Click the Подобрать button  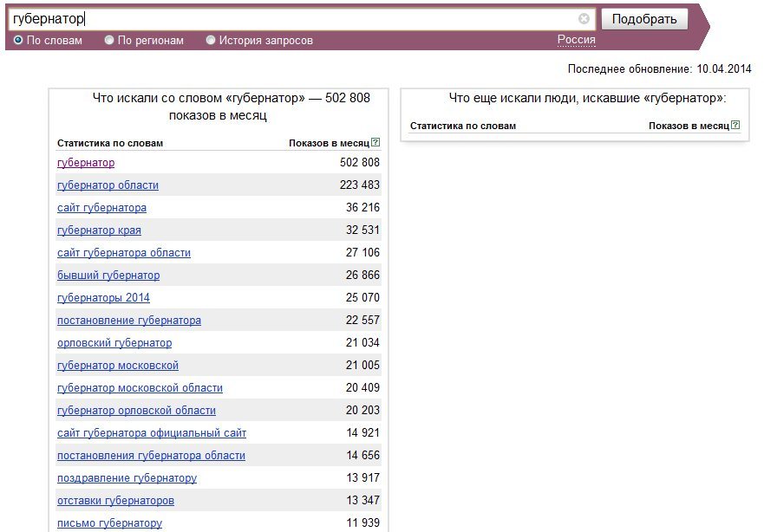tap(644, 19)
